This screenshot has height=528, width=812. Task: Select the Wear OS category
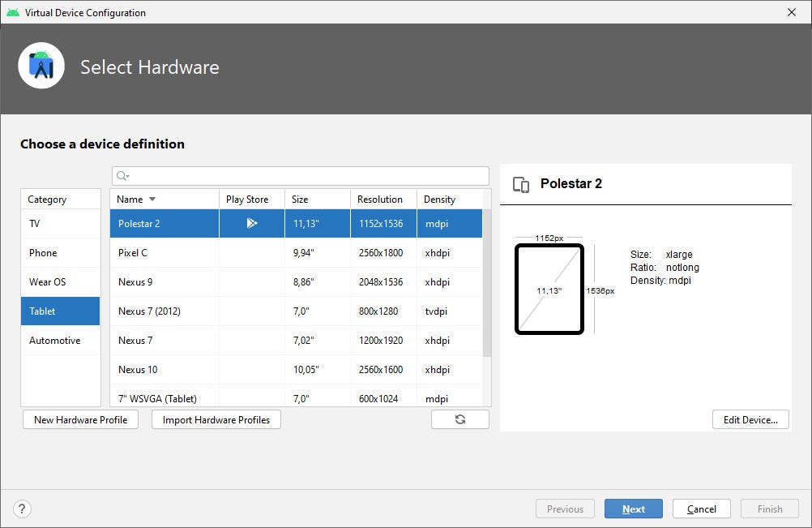61,282
